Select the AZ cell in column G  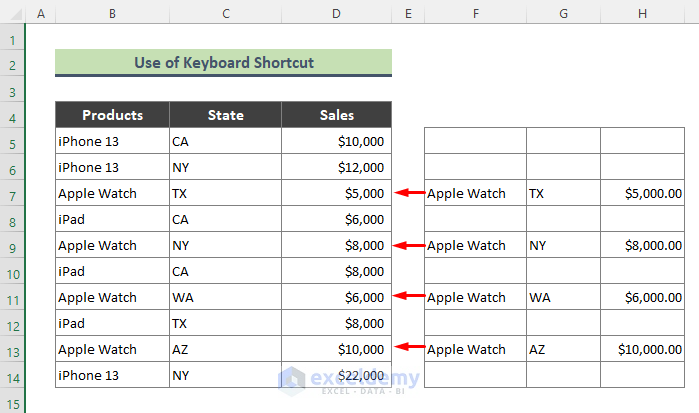click(563, 349)
